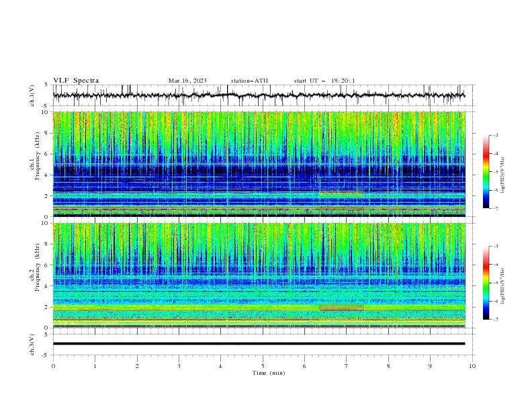532x411 pixels.
Task: Click time axis tick label "4"
Action: tap(220, 366)
